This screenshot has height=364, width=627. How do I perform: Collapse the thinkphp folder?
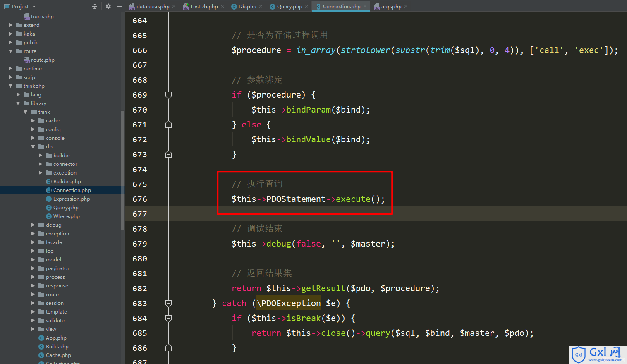(11, 86)
